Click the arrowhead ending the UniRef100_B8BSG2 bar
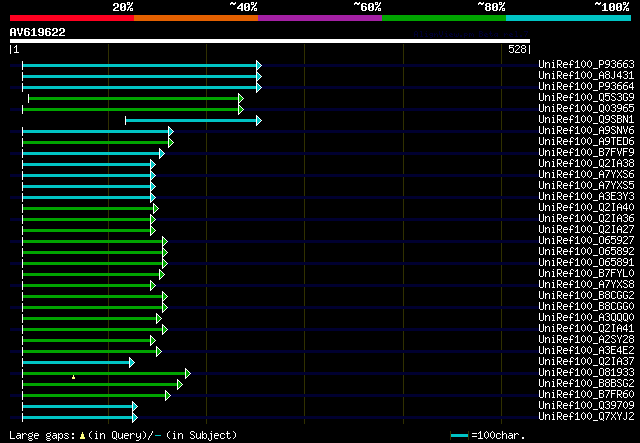The height and width of the screenshot is (443, 640). pyautogui.click(x=180, y=385)
